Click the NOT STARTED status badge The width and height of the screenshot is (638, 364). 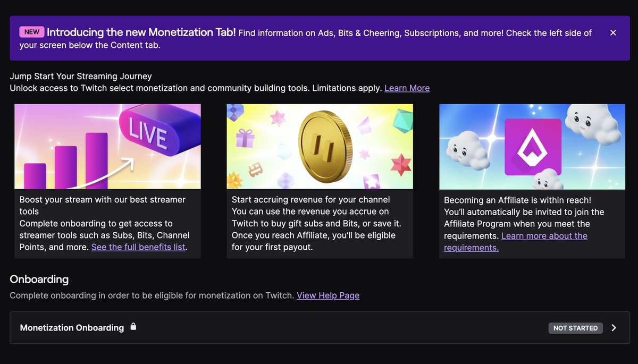[x=576, y=328]
